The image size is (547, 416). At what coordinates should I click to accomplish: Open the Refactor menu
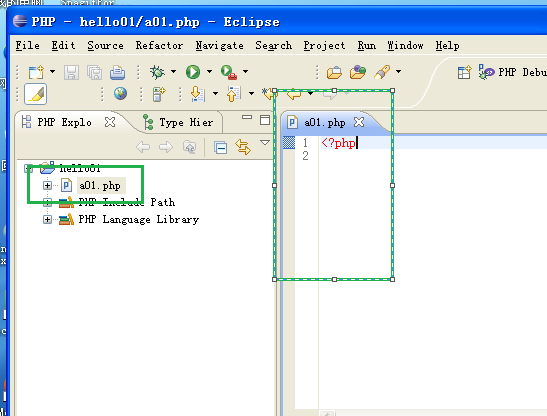tap(159, 46)
